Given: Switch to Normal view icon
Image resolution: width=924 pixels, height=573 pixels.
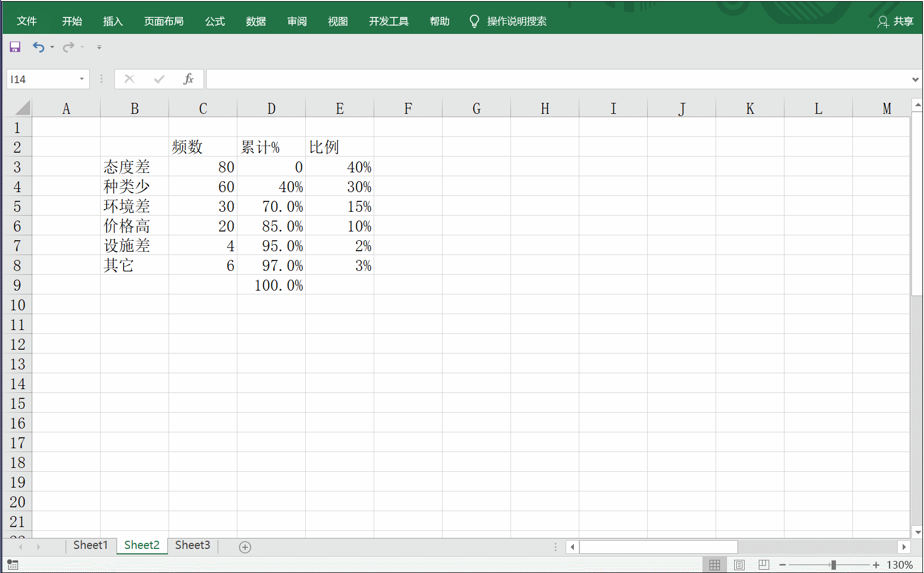Looking at the screenshot, I should pos(714,565).
